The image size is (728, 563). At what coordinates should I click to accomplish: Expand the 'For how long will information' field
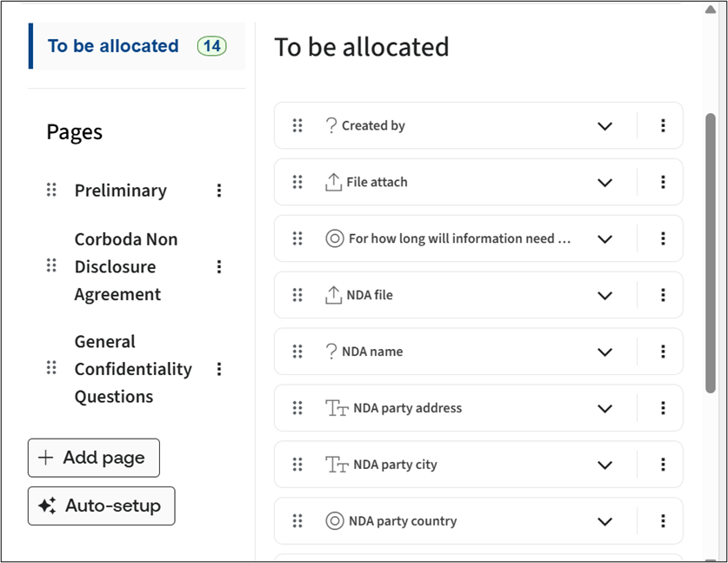tap(605, 238)
